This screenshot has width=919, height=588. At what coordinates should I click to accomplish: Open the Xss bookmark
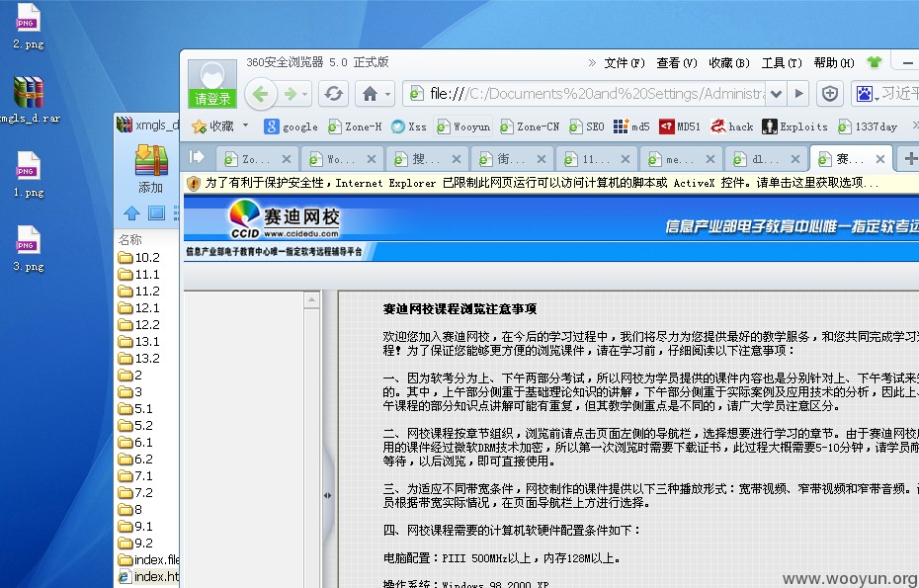(408, 126)
